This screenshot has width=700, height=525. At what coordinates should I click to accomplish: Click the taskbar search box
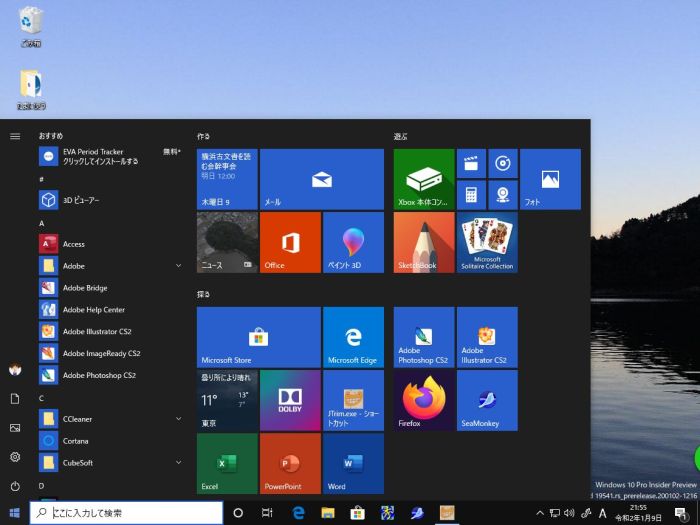pos(126,513)
